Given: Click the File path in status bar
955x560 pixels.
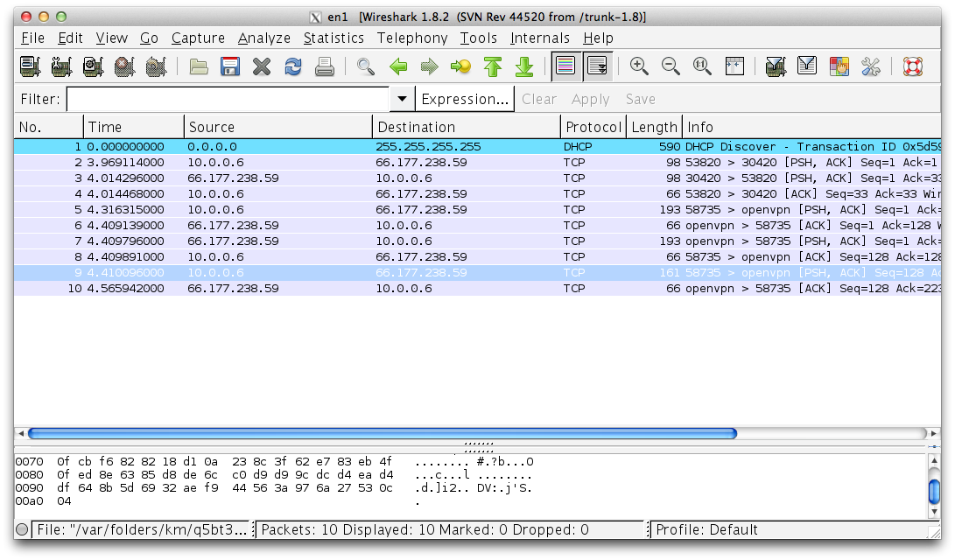Looking at the screenshot, I should [x=141, y=530].
